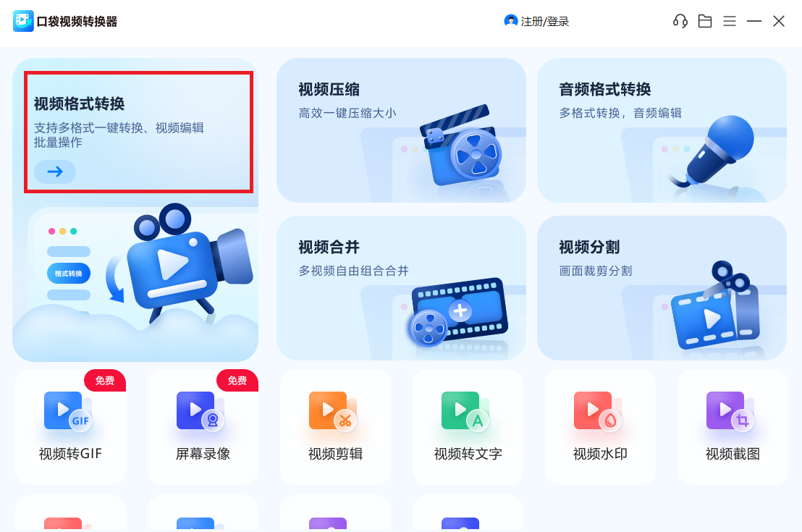Click the blue arrow inside 视频格式转换 card
The image size is (802, 532).
(x=55, y=172)
